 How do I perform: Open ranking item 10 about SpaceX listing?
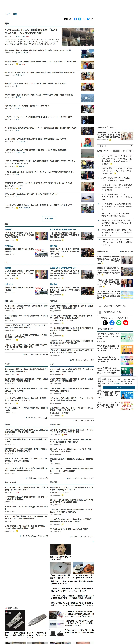tap(117, 242)
